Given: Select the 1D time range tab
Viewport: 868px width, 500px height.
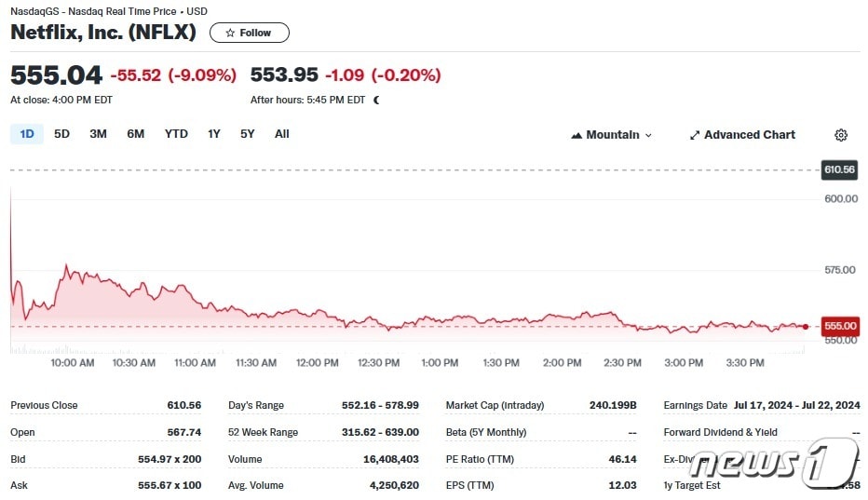Looking at the screenshot, I should pos(27,134).
